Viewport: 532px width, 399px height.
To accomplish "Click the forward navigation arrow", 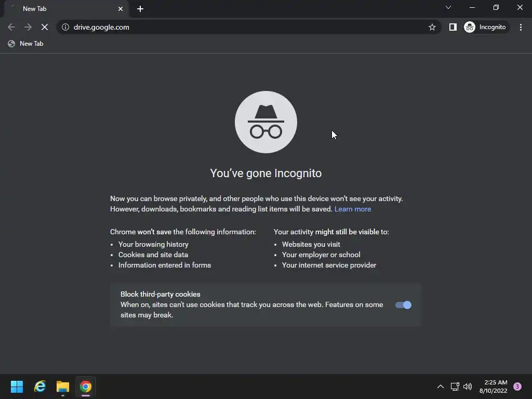I will 28,27.
